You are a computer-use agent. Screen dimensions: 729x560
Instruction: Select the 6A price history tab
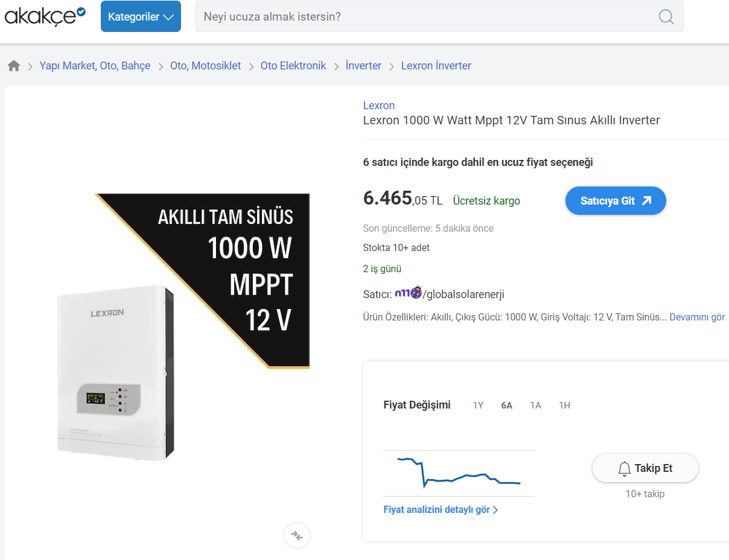pyautogui.click(x=506, y=406)
